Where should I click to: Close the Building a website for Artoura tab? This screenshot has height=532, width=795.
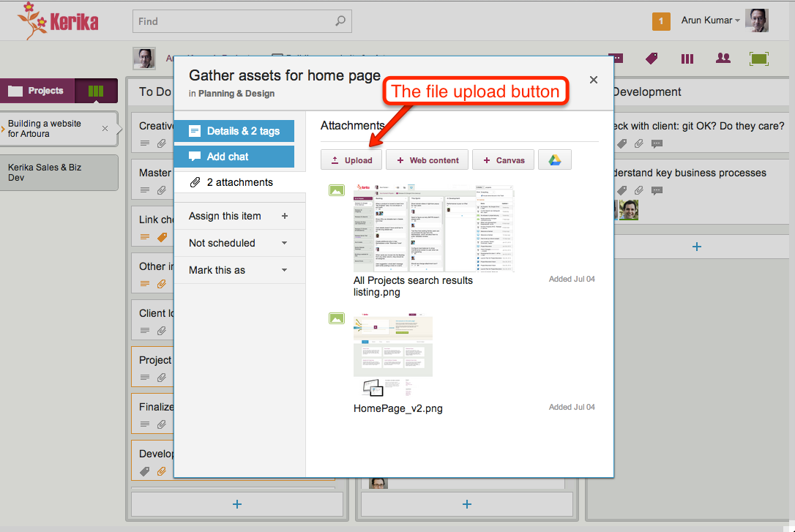pyautogui.click(x=105, y=129)
